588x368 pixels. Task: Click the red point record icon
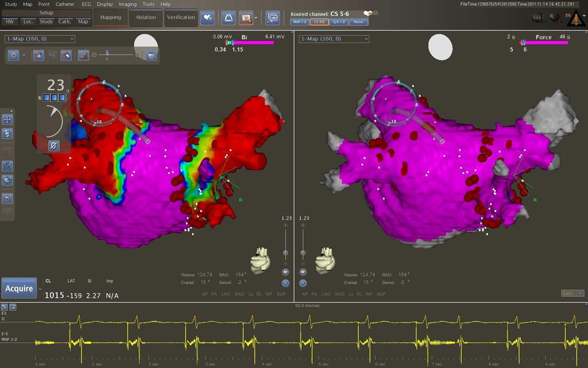(14, 55)
